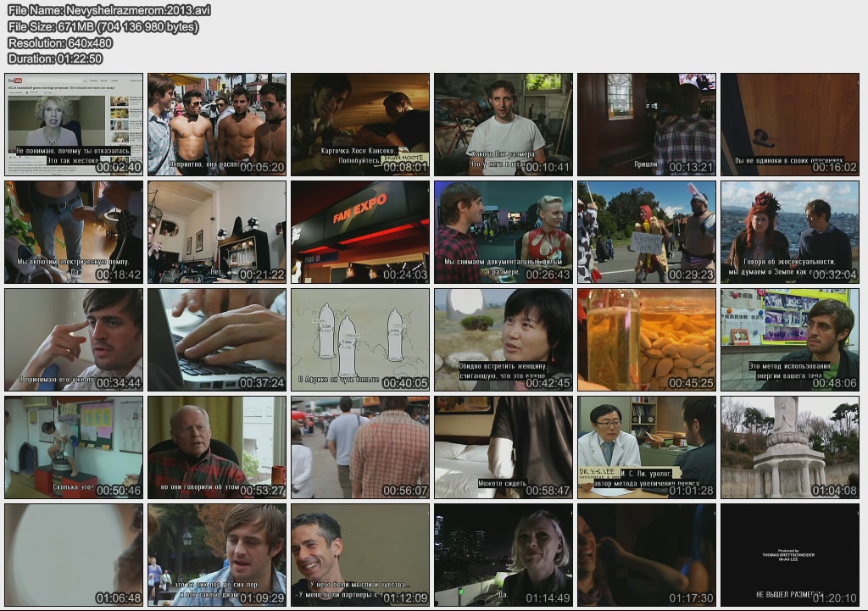Click the jar of almonds frame at 00:45:25
This screenshot has width=868, height=611.
[647, 340]
